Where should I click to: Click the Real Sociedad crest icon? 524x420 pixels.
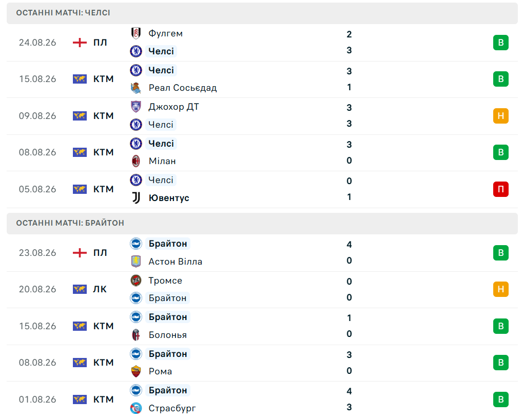point(135,88)
